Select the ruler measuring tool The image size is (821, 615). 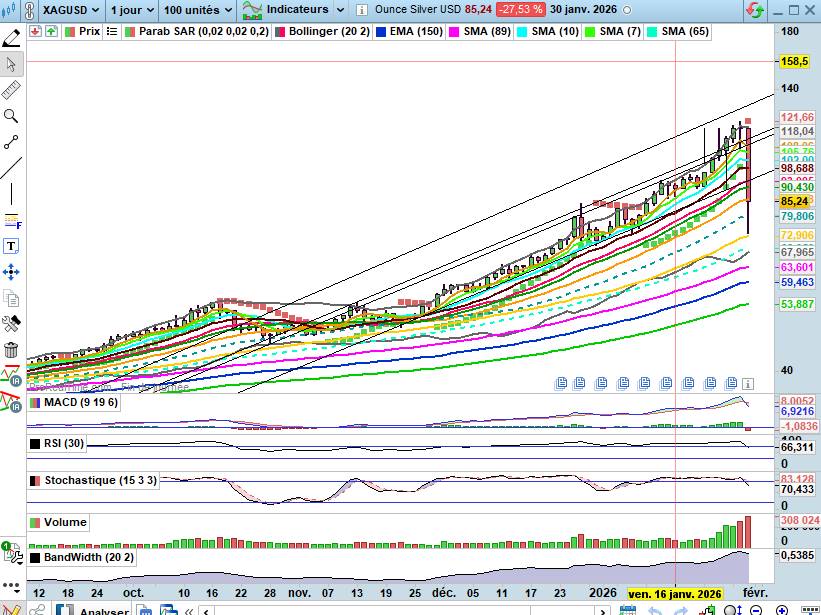tap(11, 90)
